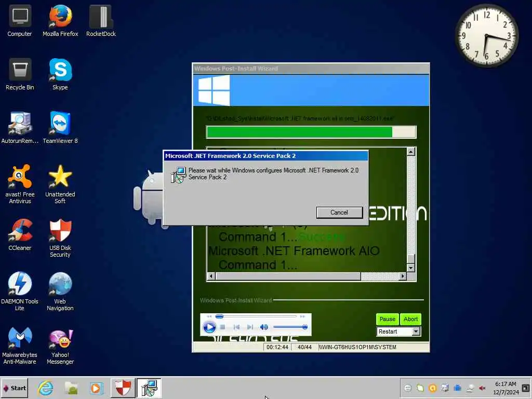Click the \\WIN-GT6HUS1OP1M\SYSTEM status text
The height and width of the screenshot is (399, 532).
click(357, 347)
